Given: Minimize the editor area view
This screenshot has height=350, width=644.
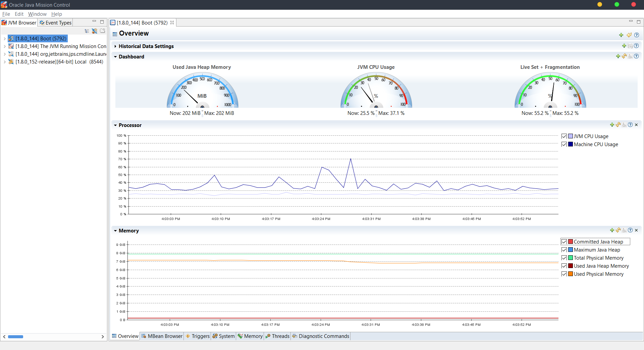Looking at the screenshot, I should pyautogui.click(x=631, y=21).
